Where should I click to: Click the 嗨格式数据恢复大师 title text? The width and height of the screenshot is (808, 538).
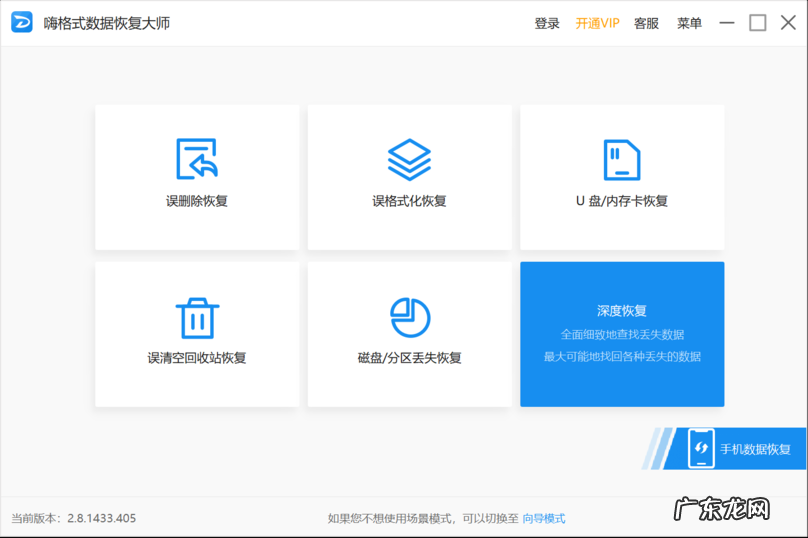(x=107, y=23)
